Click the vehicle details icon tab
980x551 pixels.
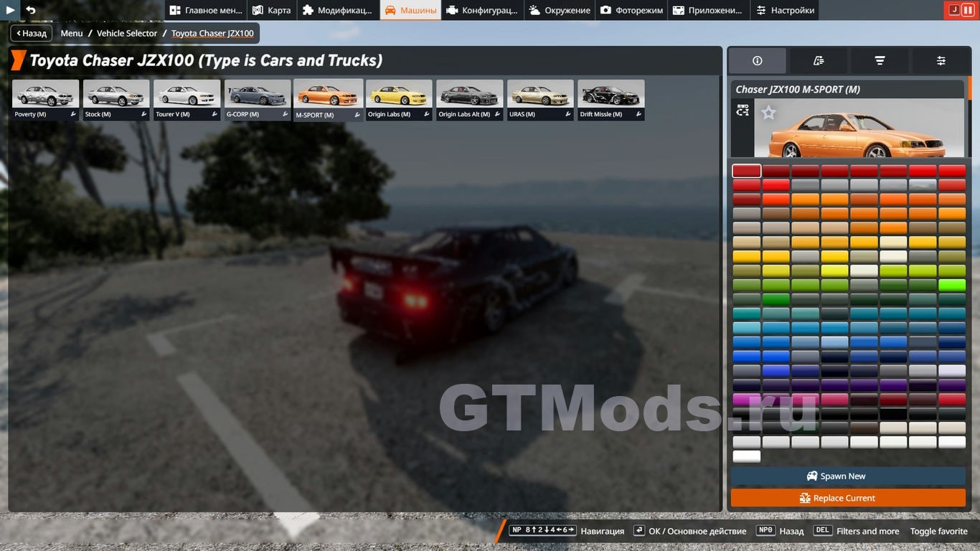tap(819, 61)
